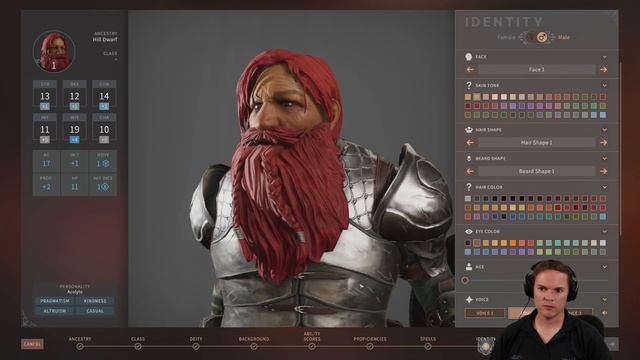Click the constitution score 14
Image resolution: width=640 pixels, height=360 pixels.
point(104,96)
